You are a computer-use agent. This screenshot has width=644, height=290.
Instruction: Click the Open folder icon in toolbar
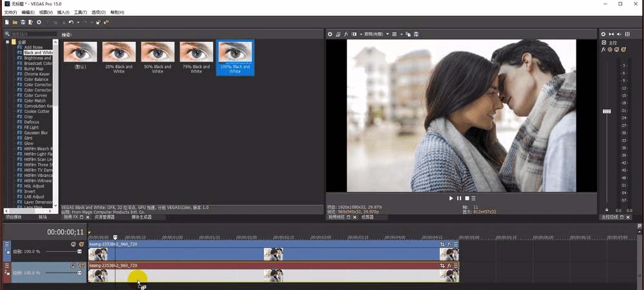tap(15, 23)
